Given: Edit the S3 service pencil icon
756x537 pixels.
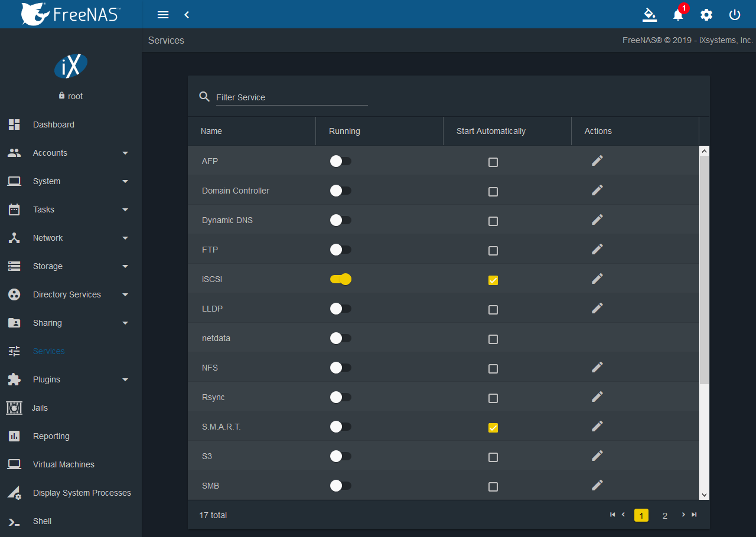Looking at the screenshot, I should coord(597,456).
